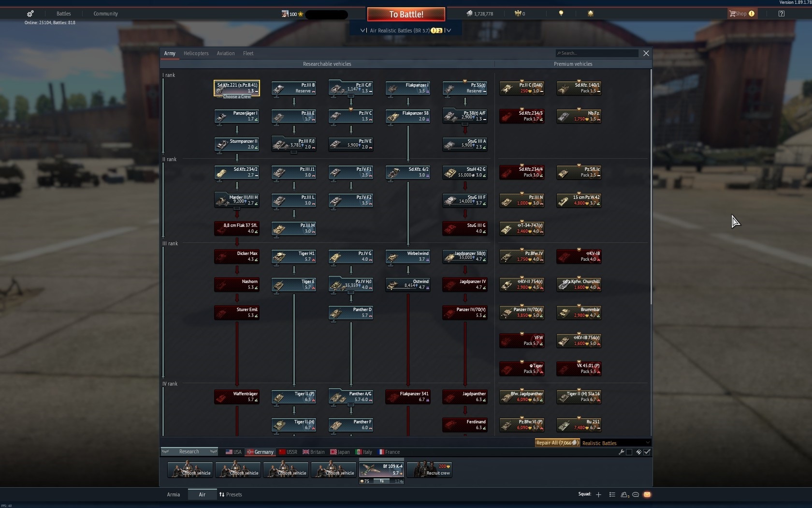Expand the Pz.38(t) A/F vehicle group

point(465,116)
